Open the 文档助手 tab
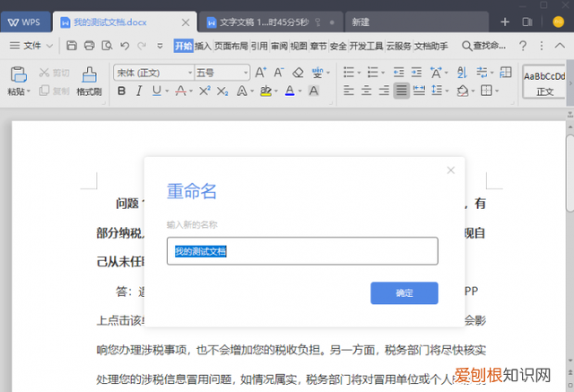The width and height of the screenshot is (574, 392). click(430, 46)
